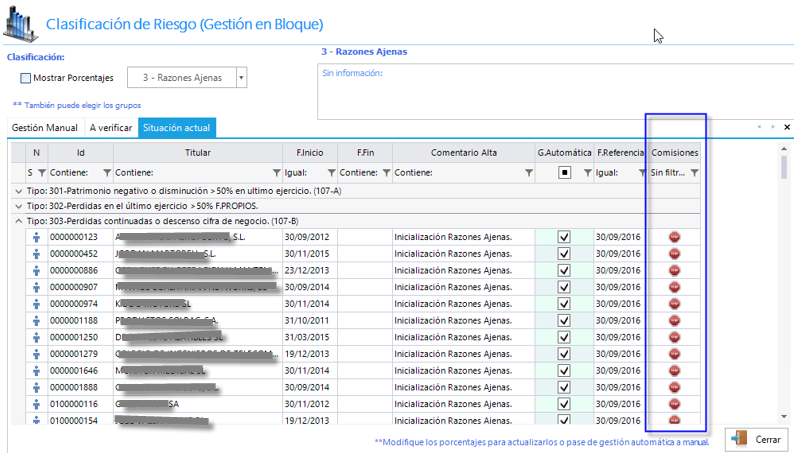800x453 pixels.
Task: Sort by the Id column header
Action: (x=81, y=153)
